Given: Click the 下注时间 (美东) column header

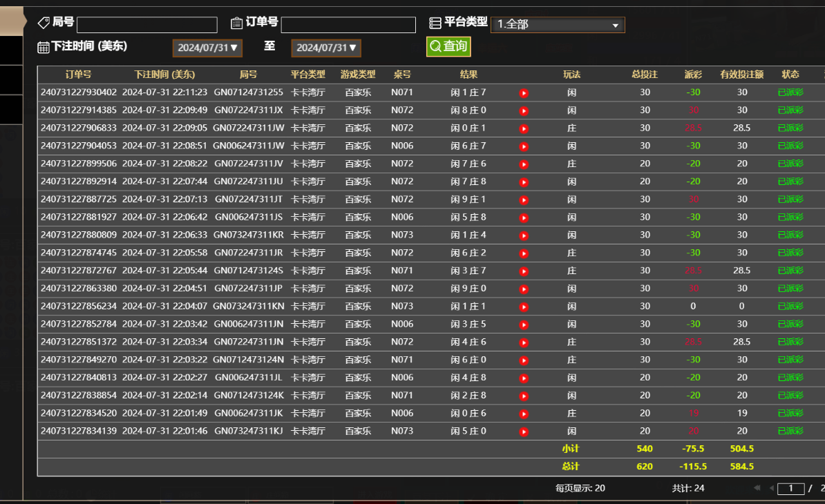Looking at the screenshot, I should [164, 75].
